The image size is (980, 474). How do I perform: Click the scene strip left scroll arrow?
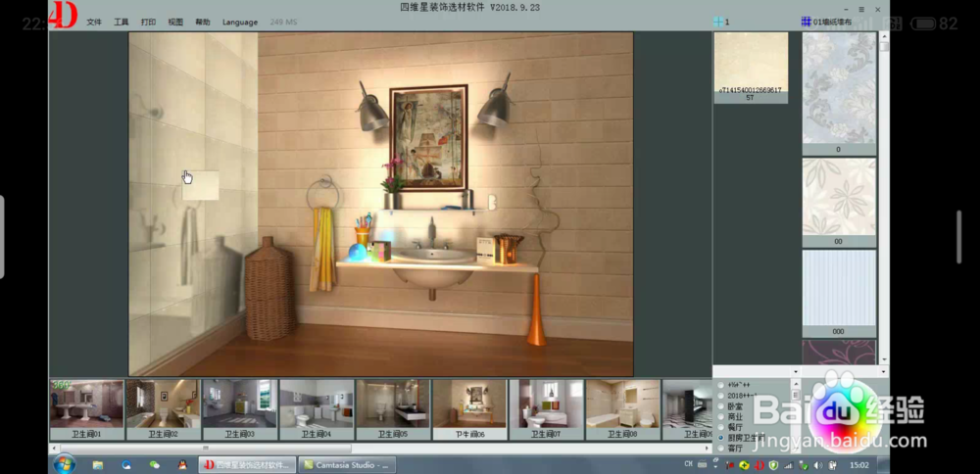click(54, 449)
